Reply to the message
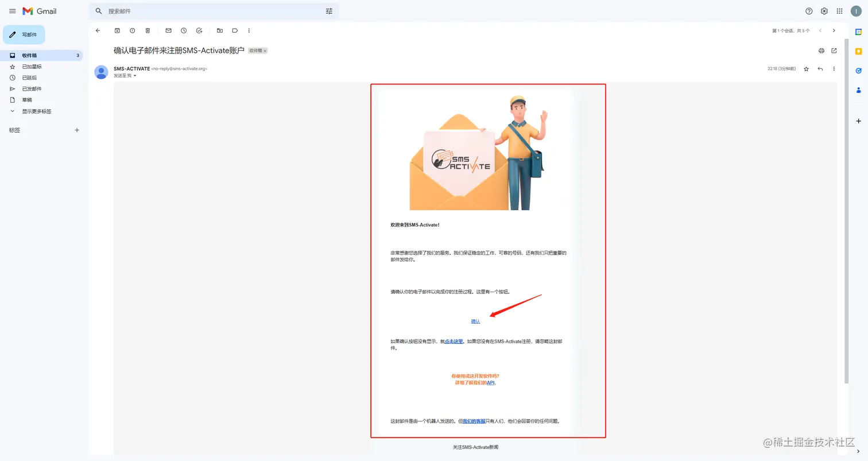The image size is (868, 461). click(x=820, y=69)
